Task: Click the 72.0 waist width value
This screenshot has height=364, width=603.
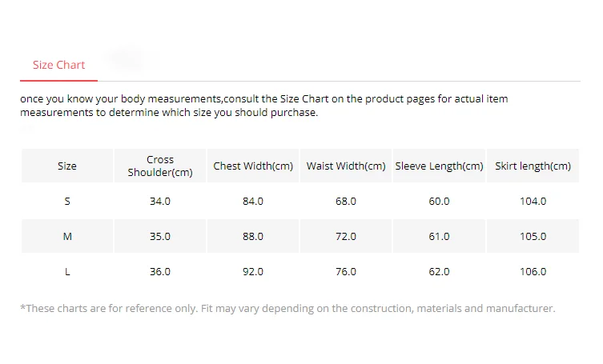Action: coord(346,236)
